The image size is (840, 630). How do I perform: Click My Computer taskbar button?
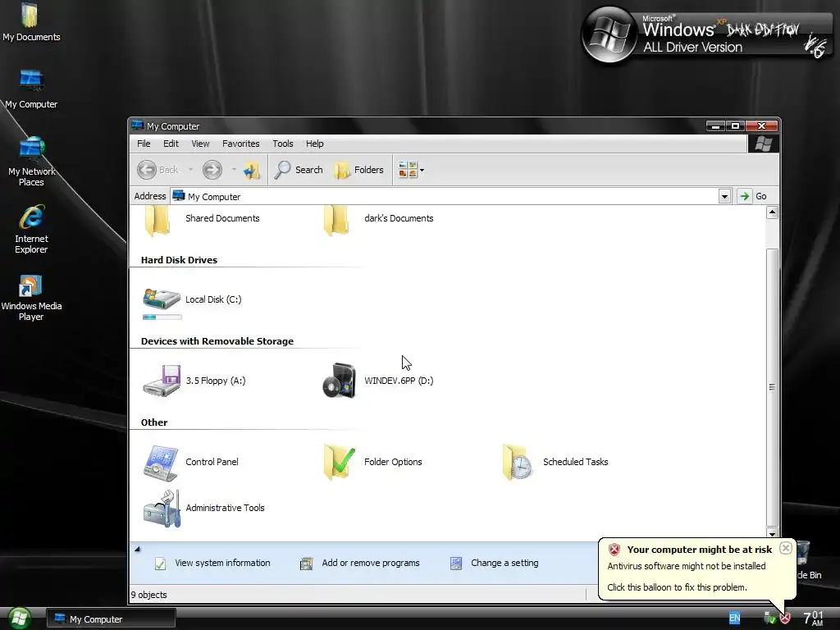tap(111, 619)
